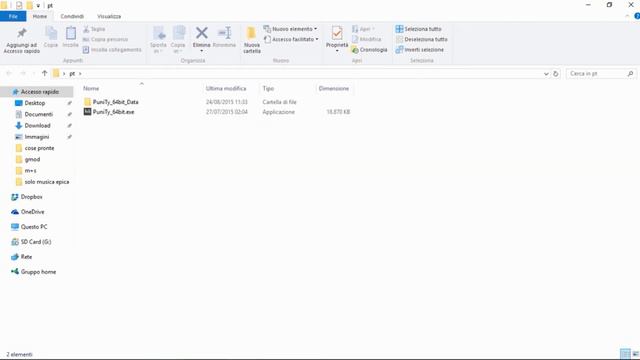Create a Nuova cartella
This screenshot has width=640, height=360.
click(x=251, y=40)
